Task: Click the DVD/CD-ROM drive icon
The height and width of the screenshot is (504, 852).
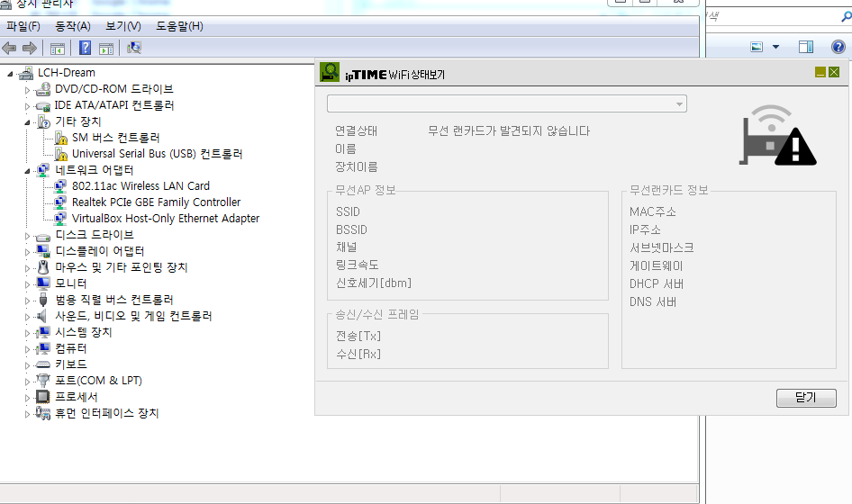Action: coord(43,89)
